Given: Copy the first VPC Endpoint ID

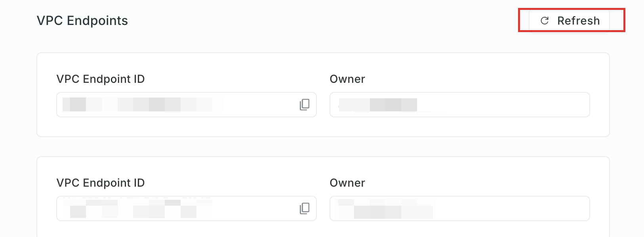Looking at the screenshot, I should (x=305, y=105).
